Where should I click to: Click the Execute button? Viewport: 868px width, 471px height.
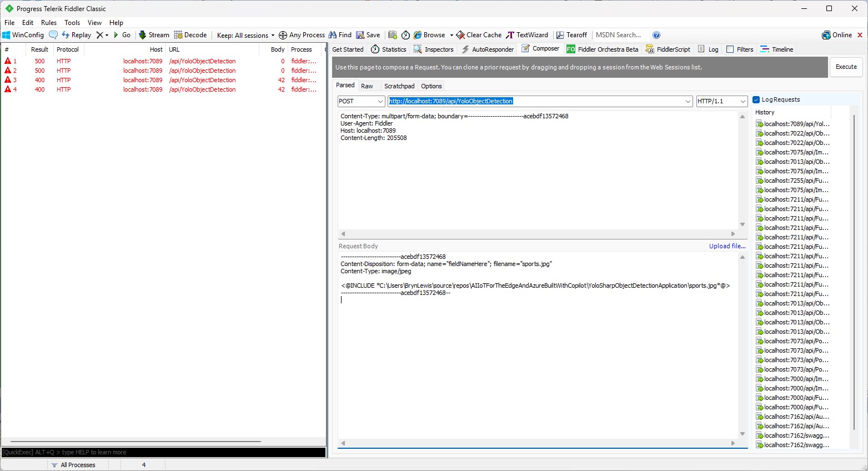[846, 67]
